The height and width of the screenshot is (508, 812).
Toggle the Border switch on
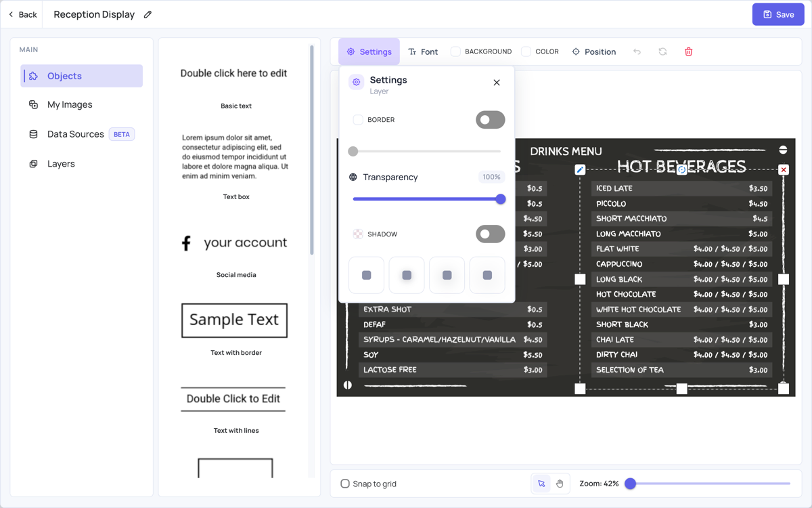point(490,120)
